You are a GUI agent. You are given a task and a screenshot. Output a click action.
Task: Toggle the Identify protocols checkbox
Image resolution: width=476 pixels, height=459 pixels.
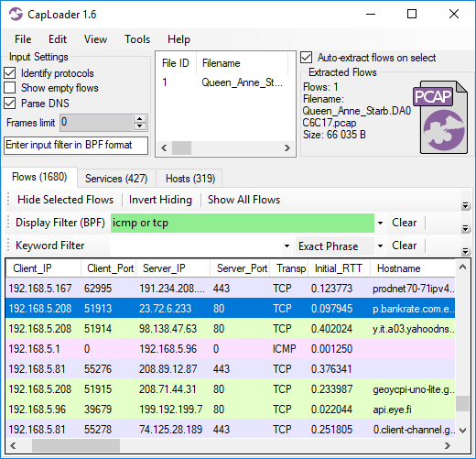(10, 73)
